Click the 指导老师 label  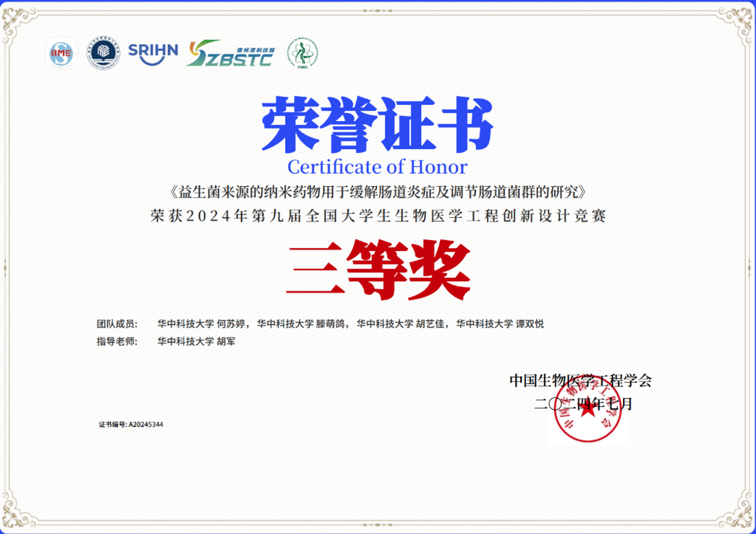117,342
